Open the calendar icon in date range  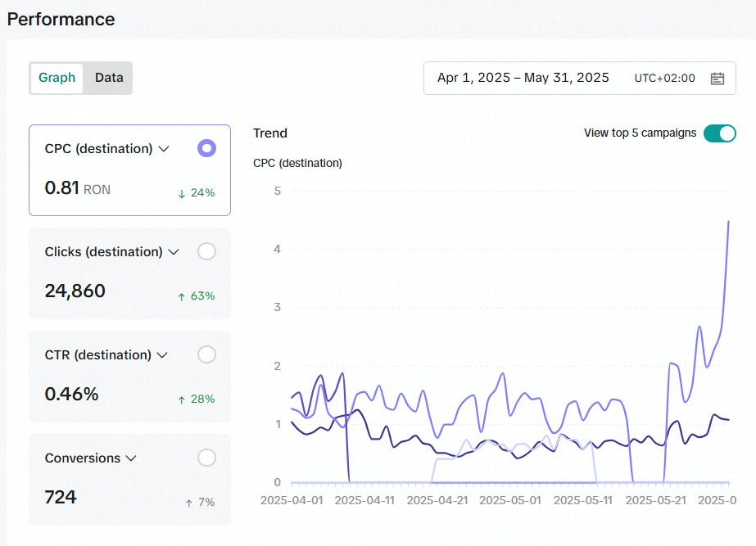coord(718,79)
